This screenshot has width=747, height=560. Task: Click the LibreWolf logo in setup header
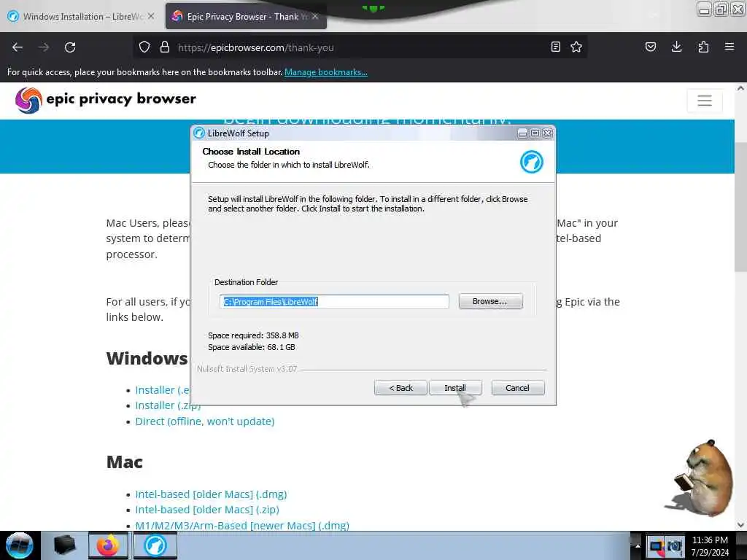click(532, 162)
